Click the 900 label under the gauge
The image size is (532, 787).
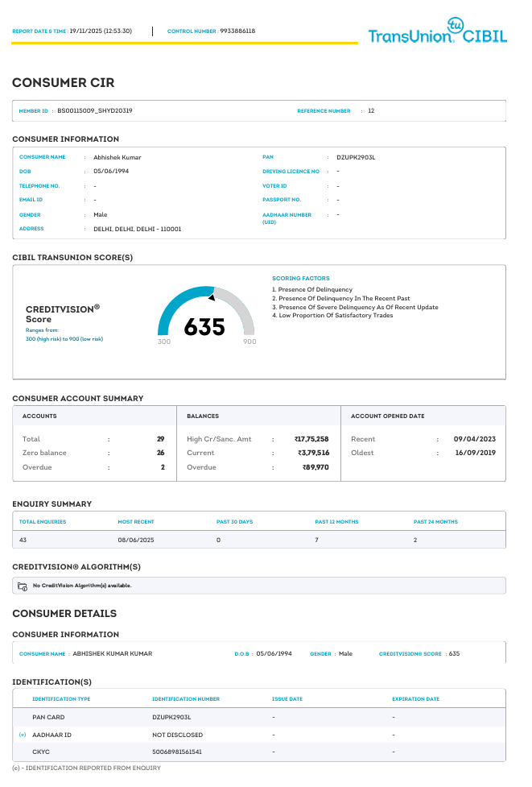pos(250,342)
